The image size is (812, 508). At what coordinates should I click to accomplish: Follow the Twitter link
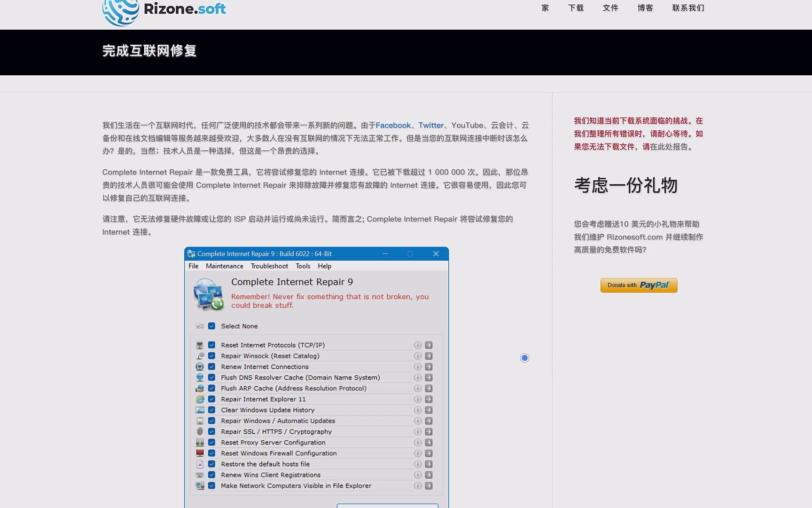[x=431, y=126]
